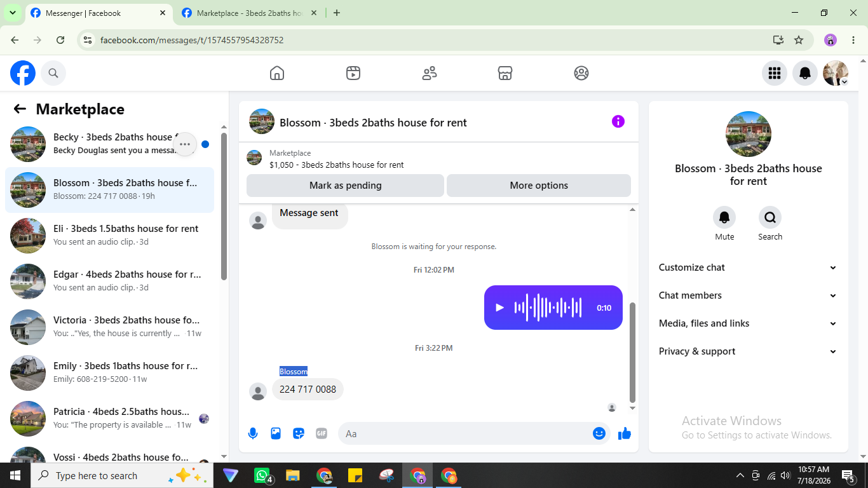The height and width of the screenshot is (488, 868).
Task: Focus the Aa message input field
Action: [473, 433]
